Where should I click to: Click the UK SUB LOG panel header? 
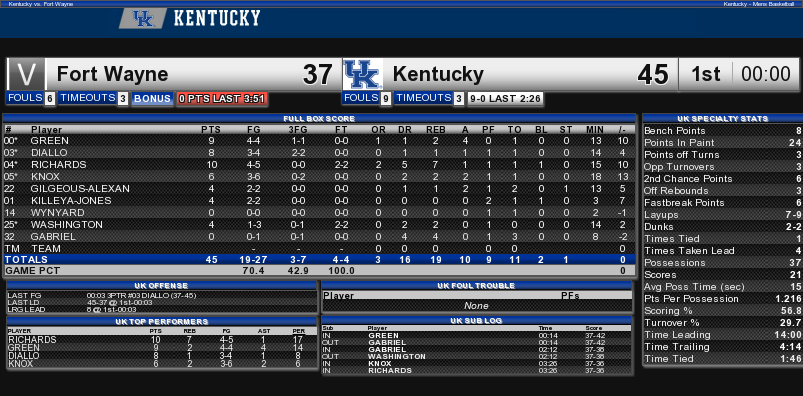476,320
